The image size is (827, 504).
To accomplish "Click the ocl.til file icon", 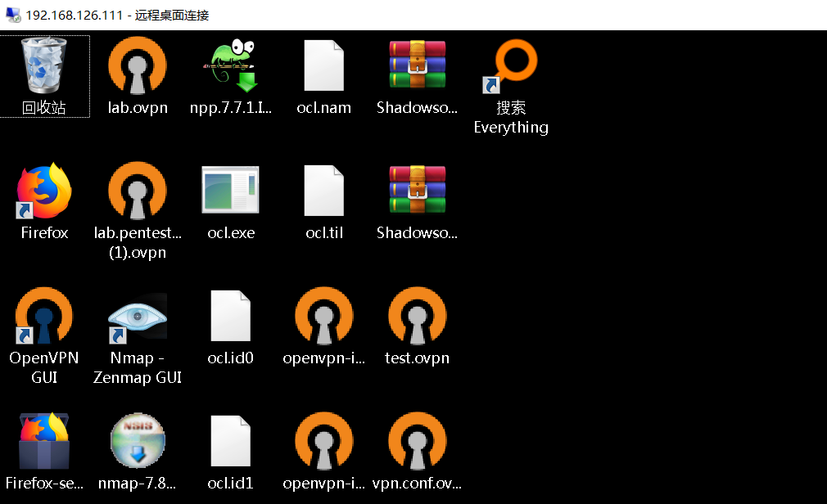I will point(323,191).
